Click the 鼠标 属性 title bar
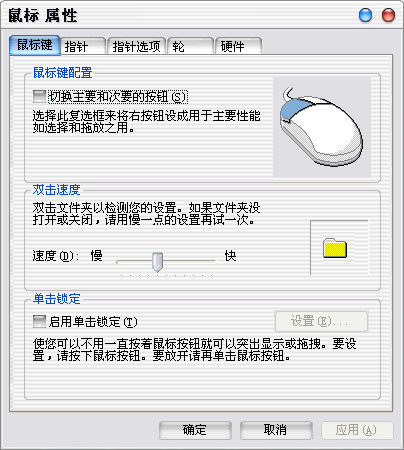 [180, 15]
